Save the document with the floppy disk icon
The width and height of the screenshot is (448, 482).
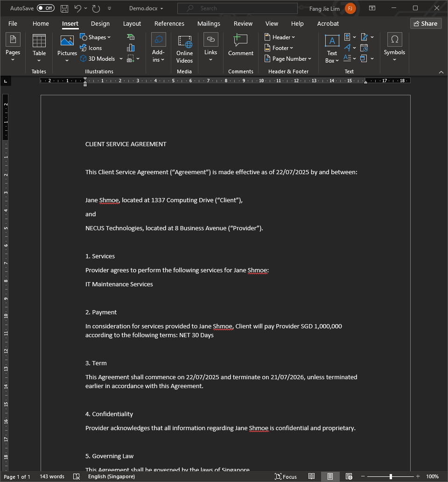pyautogui.click(x=64, y=8)
